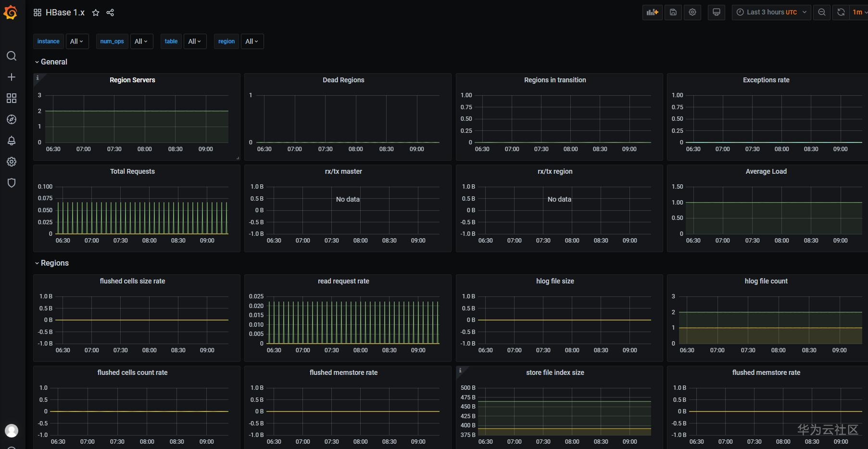Image resolution: width=868 pixels, height=449 pixels.
Task: Open the Alerting bell icon
Action: [x=12, y=141]
